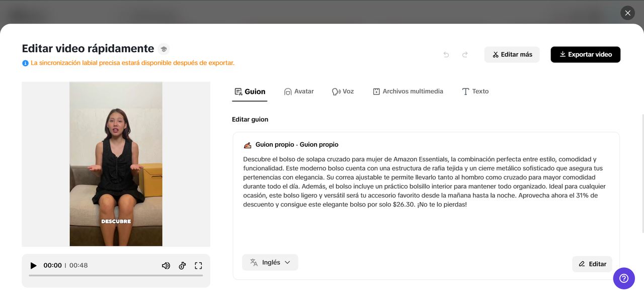Open the help question mark button
The height and width of the screenshot is (298, 644).
coord(624,278)
